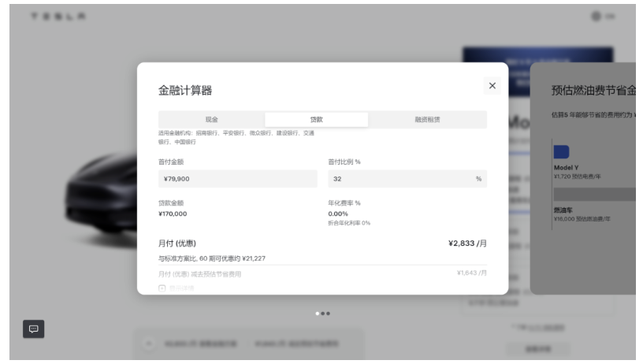The height and width of the screenshot is (364, 643).
Task: Select the third carousel dot
Action: pyautogui.click(x=329, y=314)
